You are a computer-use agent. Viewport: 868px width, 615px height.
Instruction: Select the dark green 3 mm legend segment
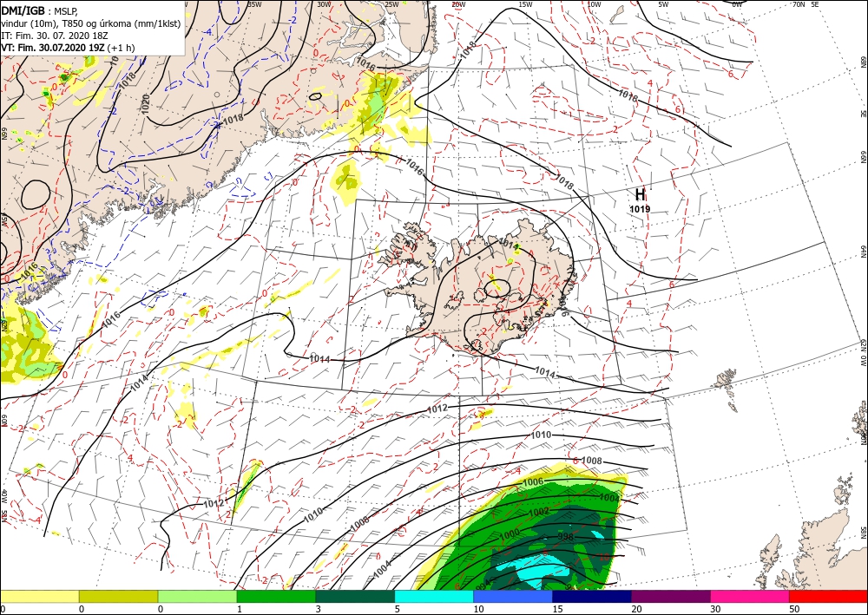coord(355,597)
